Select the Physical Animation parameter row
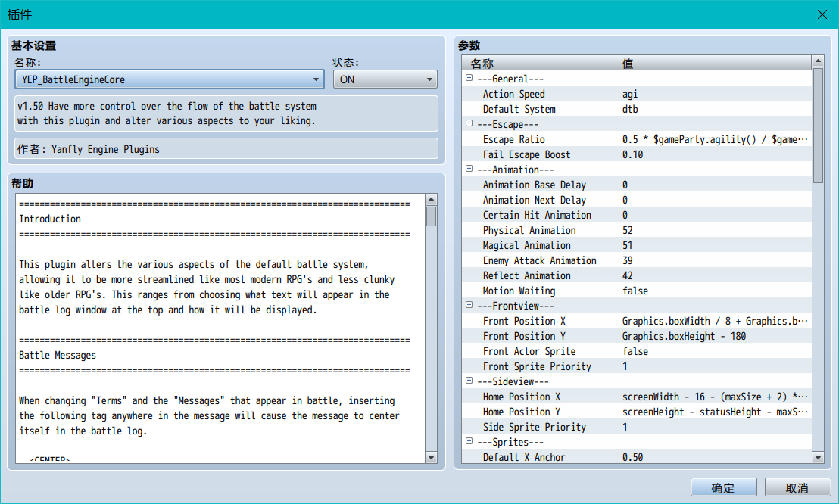This screenshot has width=839, height=504. click(x=637, y=230)
